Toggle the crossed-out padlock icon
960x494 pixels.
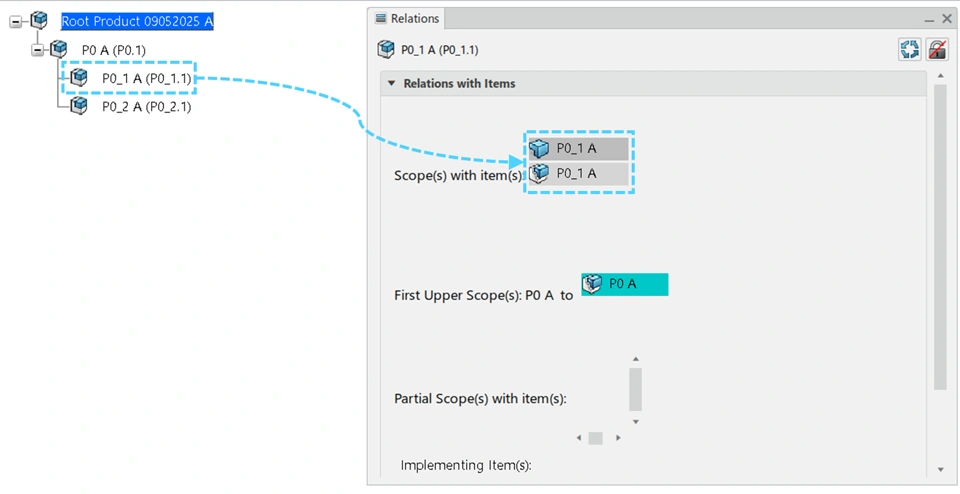937,50
